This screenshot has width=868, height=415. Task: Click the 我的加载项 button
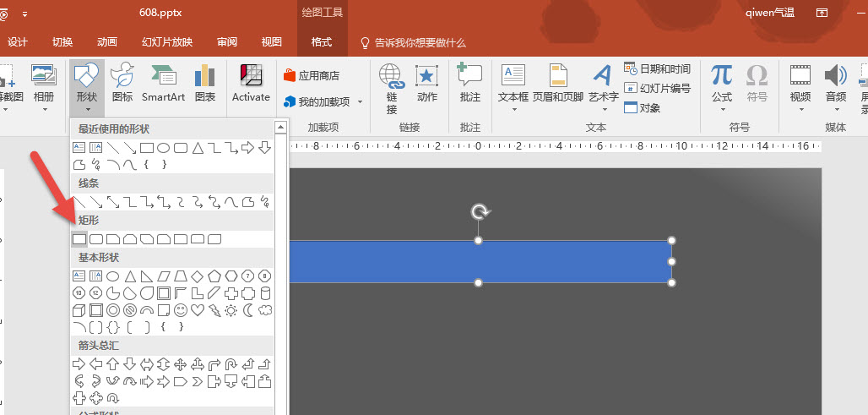click(x=317, y=102)
